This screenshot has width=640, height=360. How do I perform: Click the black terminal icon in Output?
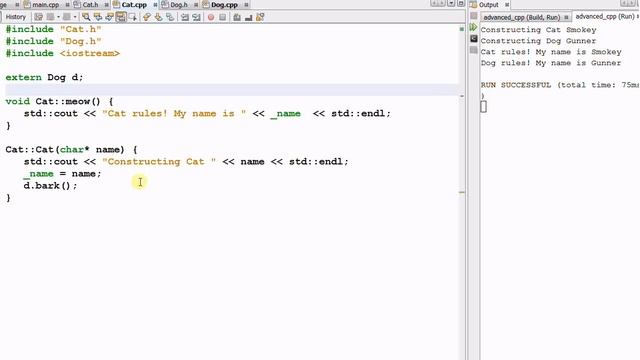pos(473,39)
